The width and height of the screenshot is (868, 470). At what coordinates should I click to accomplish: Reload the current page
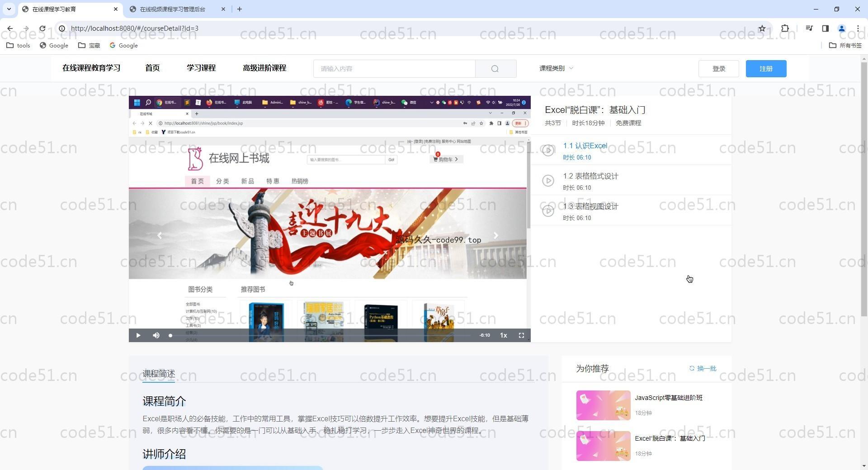42,28
